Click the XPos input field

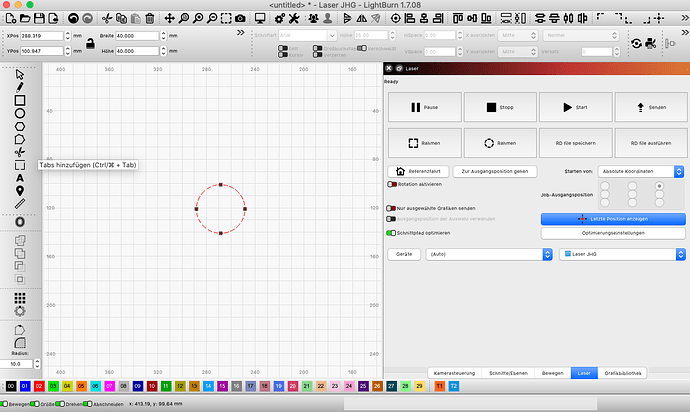click(42, 36)
